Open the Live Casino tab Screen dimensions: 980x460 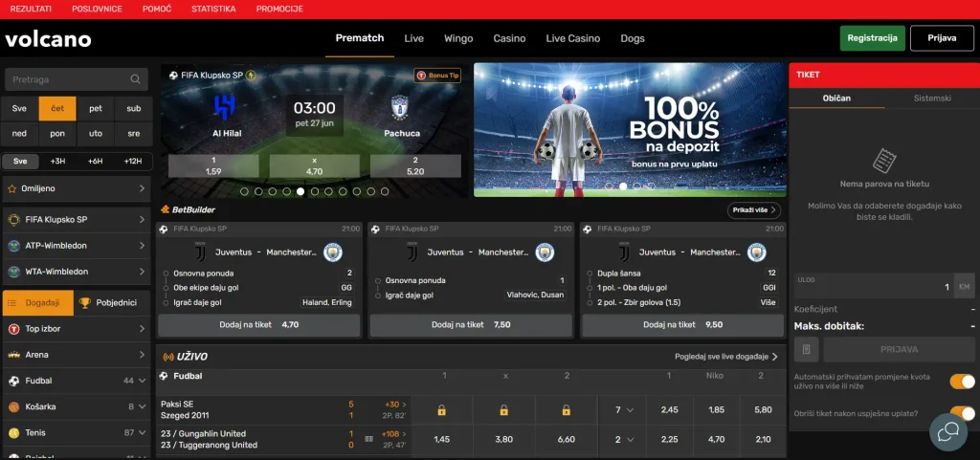point(573,38)
